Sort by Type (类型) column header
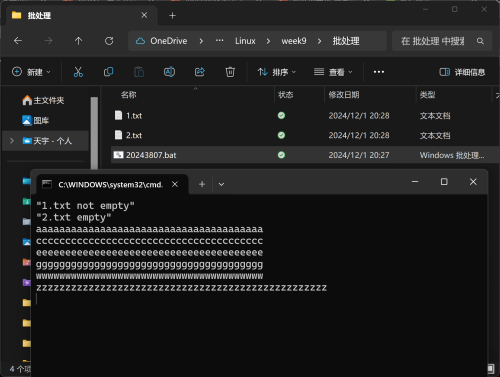Screen dimensions: 500x377 [x=427, y=95]
